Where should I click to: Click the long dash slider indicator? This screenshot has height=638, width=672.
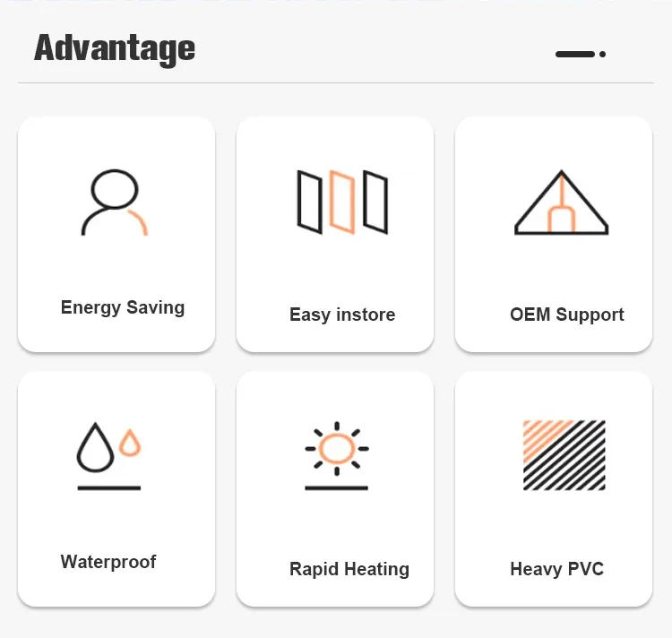click(575, 54)
